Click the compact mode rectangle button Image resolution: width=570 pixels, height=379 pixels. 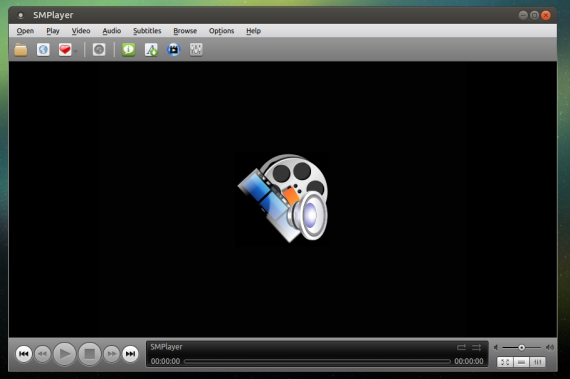tap(521, 362)
